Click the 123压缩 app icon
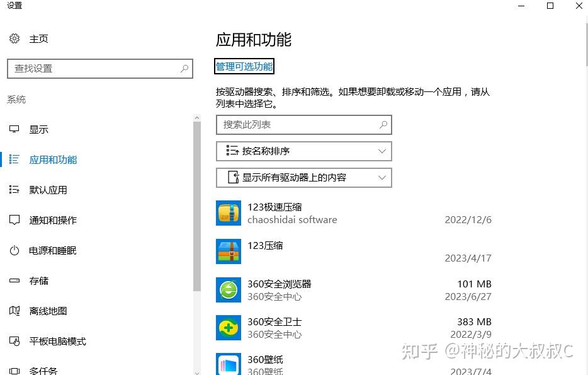Image resolution: width=588 pixels, height=375 pixels. [x=229, y=251]
